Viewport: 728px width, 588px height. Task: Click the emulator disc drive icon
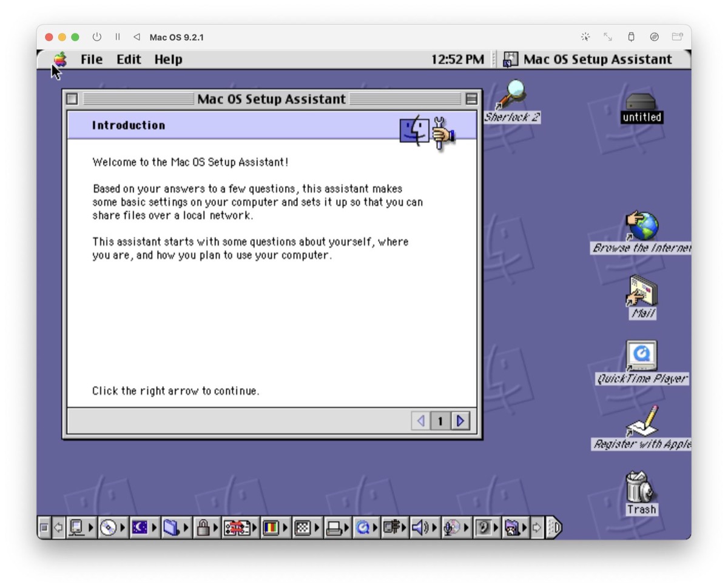(654, 37)
